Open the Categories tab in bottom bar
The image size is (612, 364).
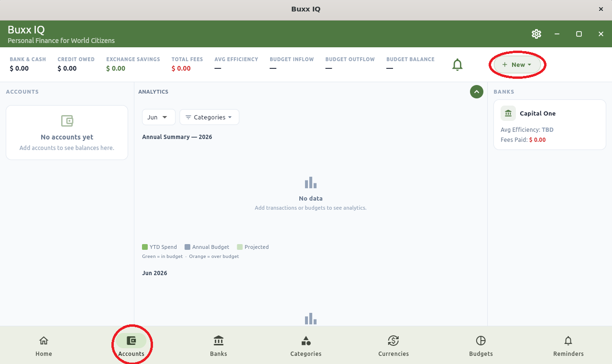pos(306,346)
